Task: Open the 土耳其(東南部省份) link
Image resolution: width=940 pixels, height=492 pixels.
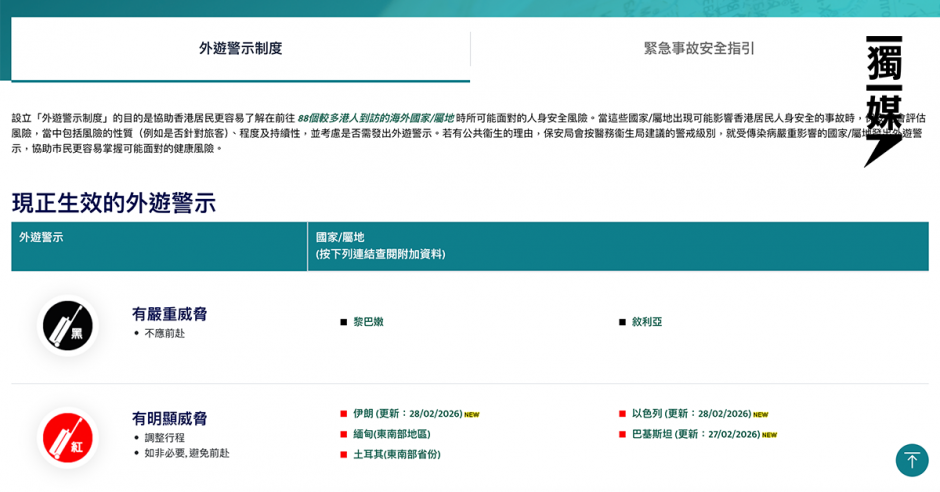Action: [396, 454]
